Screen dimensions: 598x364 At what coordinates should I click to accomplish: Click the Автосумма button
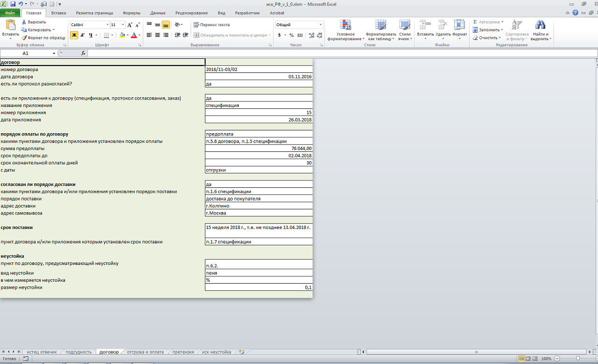pos(488,22)
